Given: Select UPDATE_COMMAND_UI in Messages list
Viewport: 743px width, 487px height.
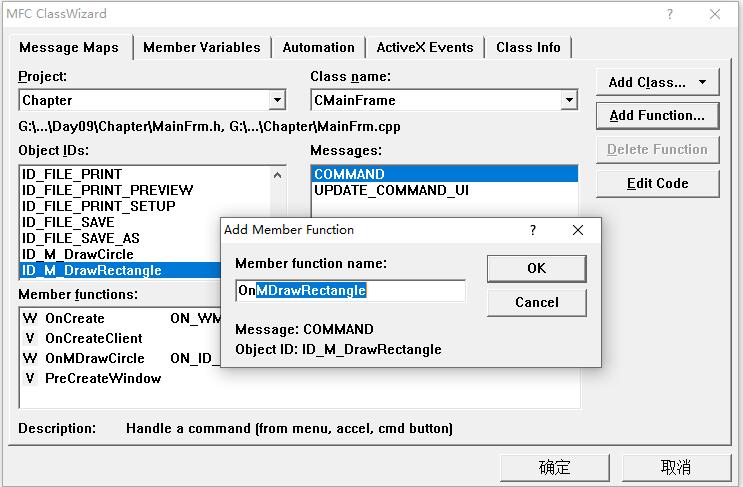Looking at the screenshot, I should (x=444, y=190).
